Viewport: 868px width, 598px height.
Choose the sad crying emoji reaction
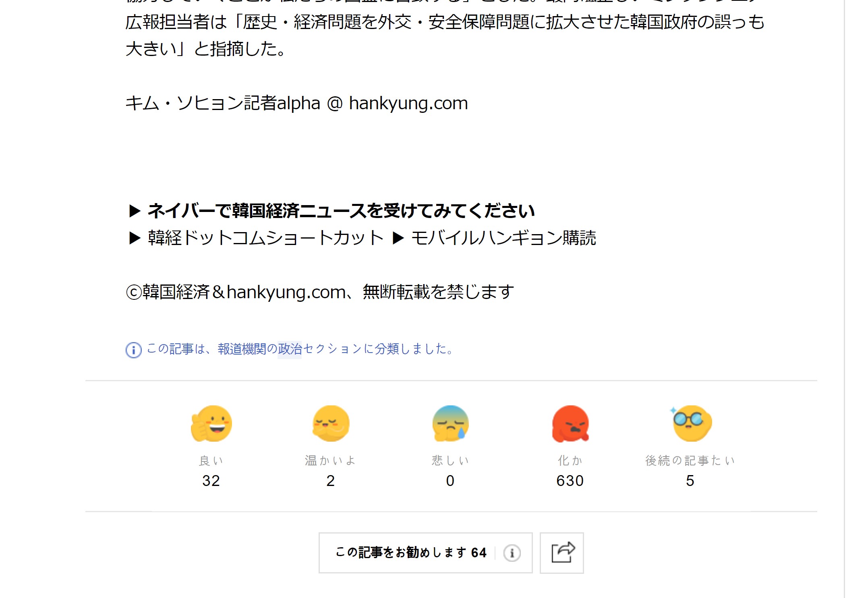450,424
